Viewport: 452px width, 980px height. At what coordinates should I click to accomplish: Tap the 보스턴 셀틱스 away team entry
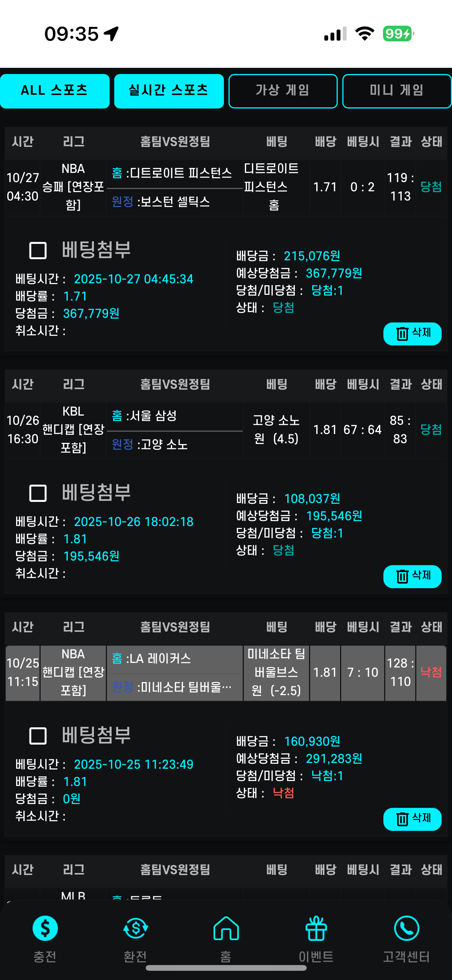tap(175, 202)
